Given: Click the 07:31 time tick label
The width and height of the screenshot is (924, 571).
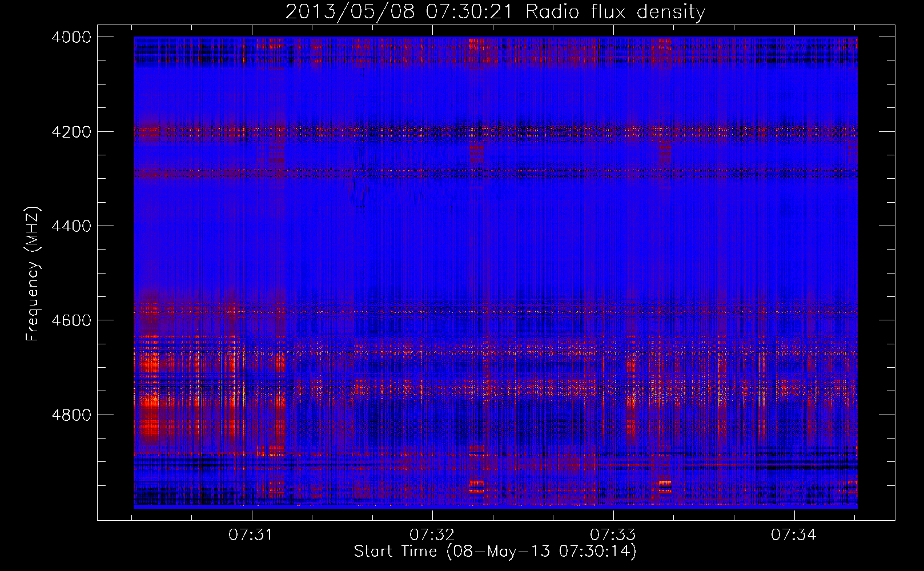Looking at the screenshot, I should tap(251, 535).
